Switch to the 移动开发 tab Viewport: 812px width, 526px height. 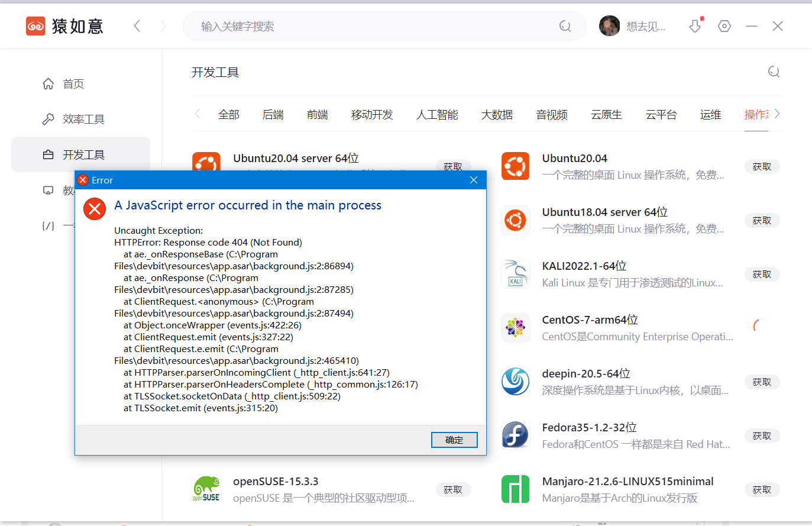372,114
